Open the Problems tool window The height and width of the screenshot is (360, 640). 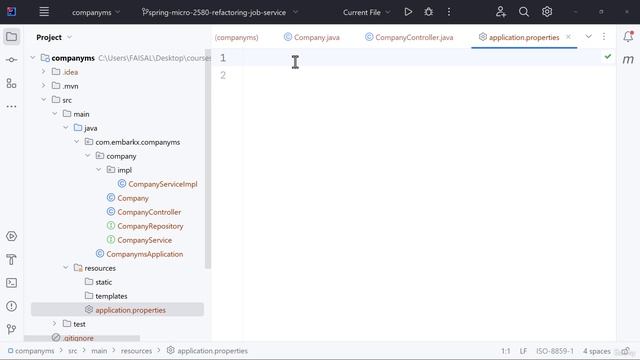[x=11, y=306]
